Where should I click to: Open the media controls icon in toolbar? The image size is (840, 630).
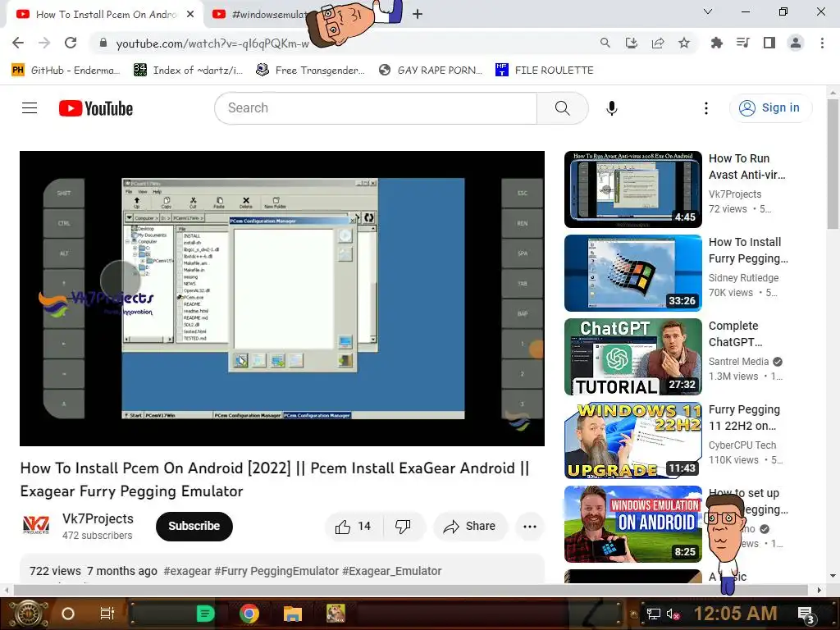click(x=742, y=43)
